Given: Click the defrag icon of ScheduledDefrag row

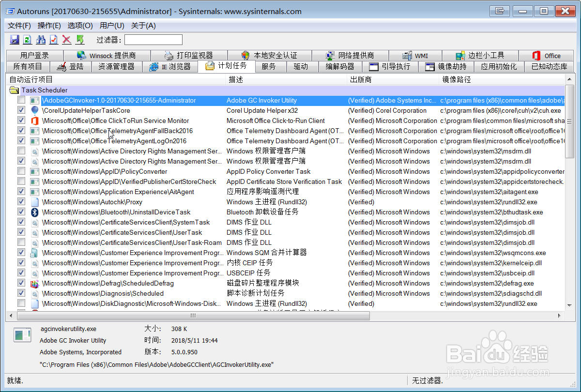Looking at the screenshot, I should (35, 283).
